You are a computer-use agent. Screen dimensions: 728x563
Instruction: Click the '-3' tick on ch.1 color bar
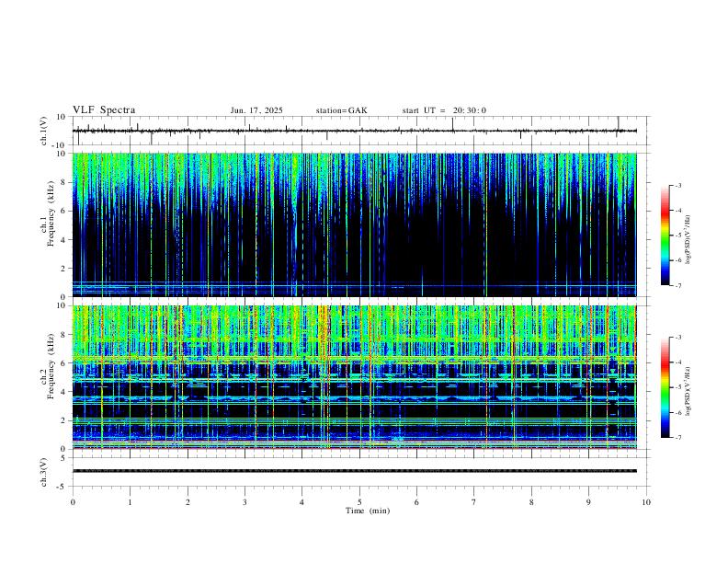[x=677, y=185]
